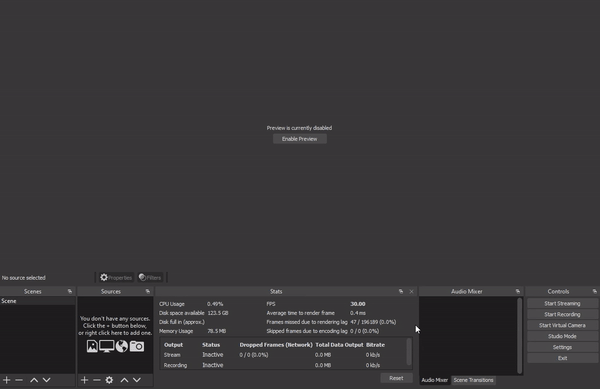Add a new scene with plus icon

pyautogui.click(x=7, y=380)
